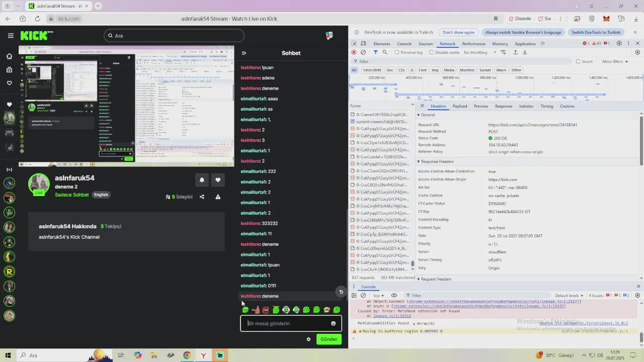Image resolution: width=644 pixels, height=362 pixels.
Task: Filter requests by Img type
Action: pos(435,70)
